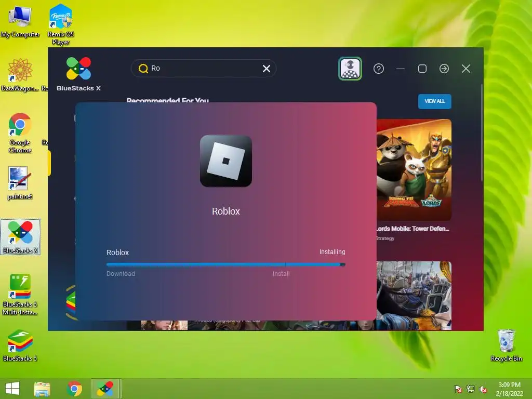
Task: Close the BlueStacks X window
Action: click(x=466, y=69)
